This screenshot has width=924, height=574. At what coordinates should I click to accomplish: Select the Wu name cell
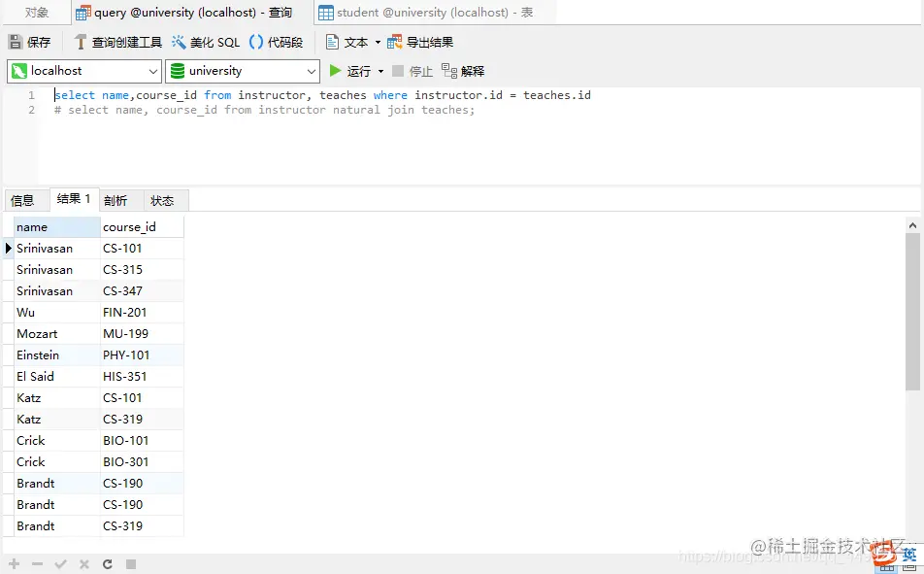pos(57,312)
